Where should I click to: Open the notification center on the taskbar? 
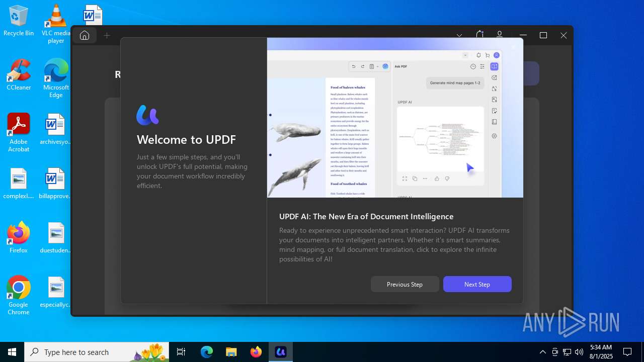(627, 352)
